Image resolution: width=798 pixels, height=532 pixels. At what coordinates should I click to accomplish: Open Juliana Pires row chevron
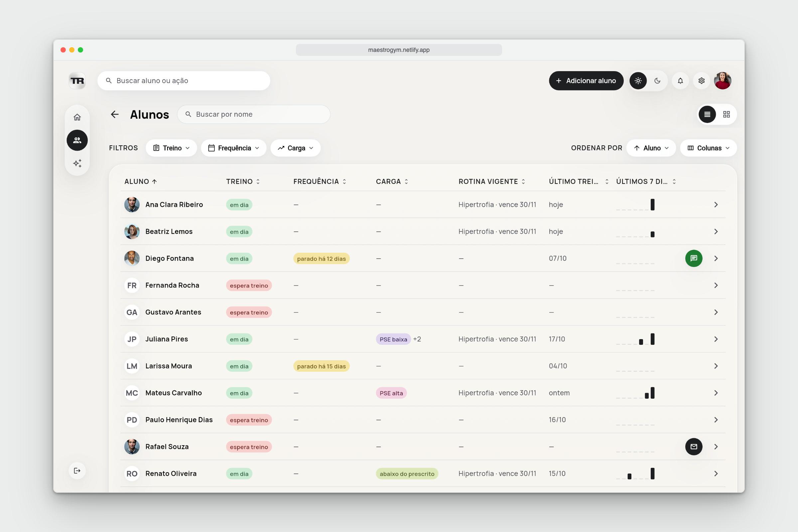(x=716, y=339)
